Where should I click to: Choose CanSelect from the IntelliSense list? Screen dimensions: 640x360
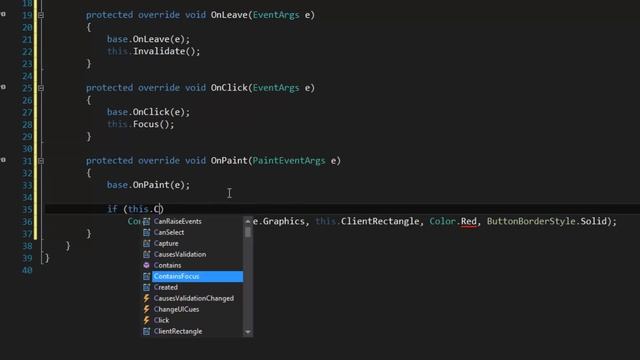pos(169,232)
